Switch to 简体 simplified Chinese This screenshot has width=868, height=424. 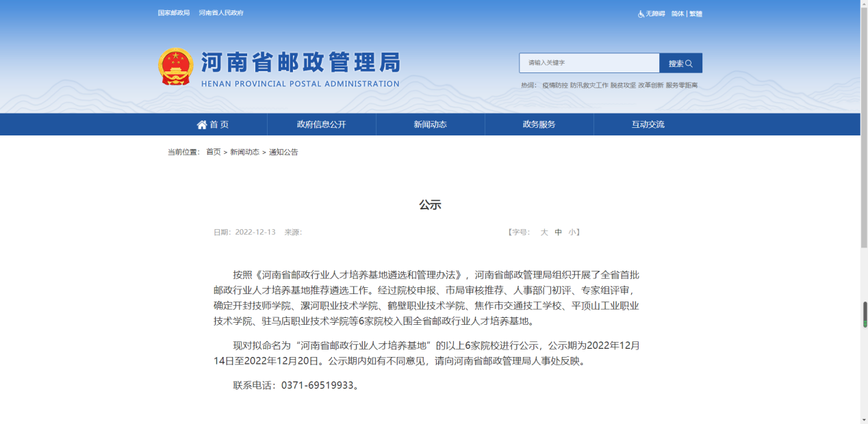tap(677, 14)
